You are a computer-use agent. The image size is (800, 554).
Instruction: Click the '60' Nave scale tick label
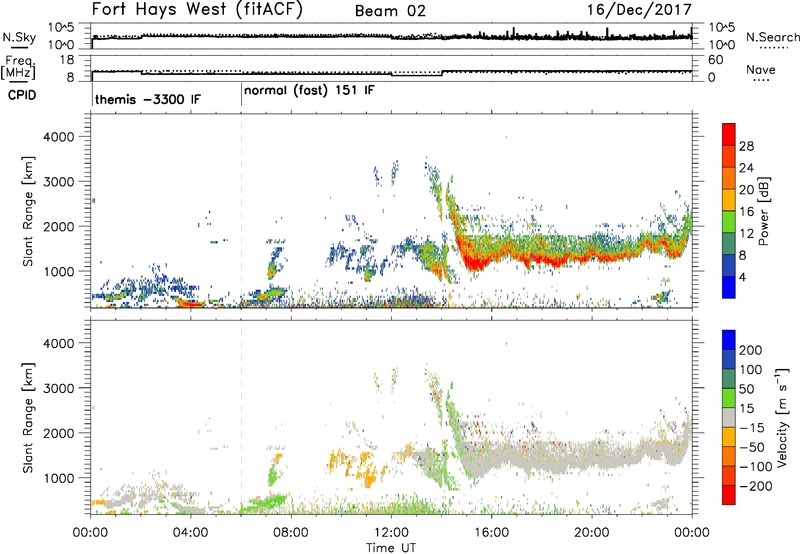[x=715, y=60]
